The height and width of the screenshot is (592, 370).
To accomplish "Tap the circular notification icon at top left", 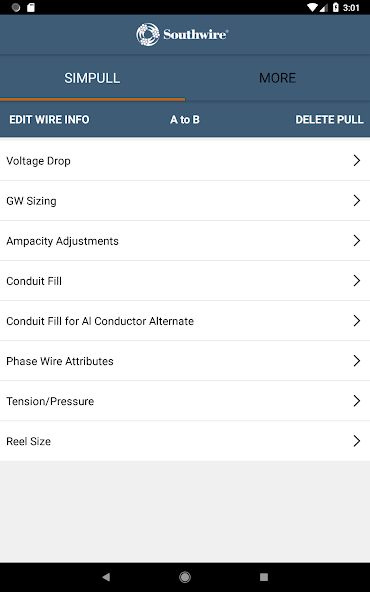I will point(16,8).
